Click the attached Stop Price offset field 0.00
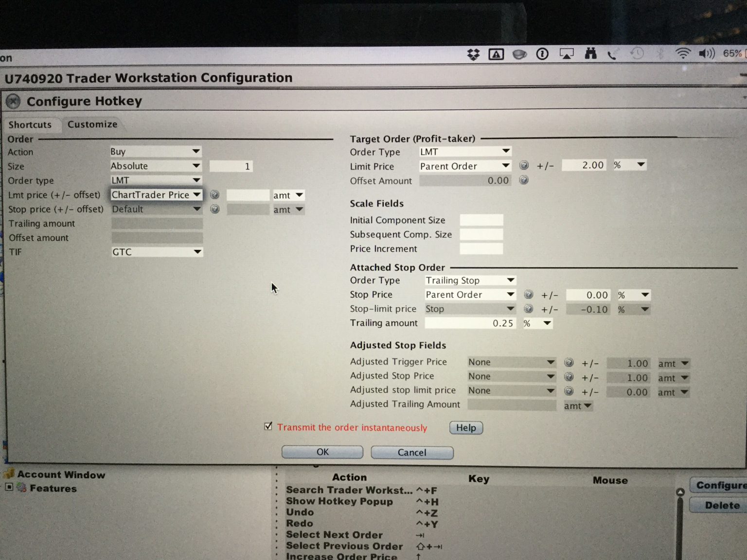 (588, 295)
